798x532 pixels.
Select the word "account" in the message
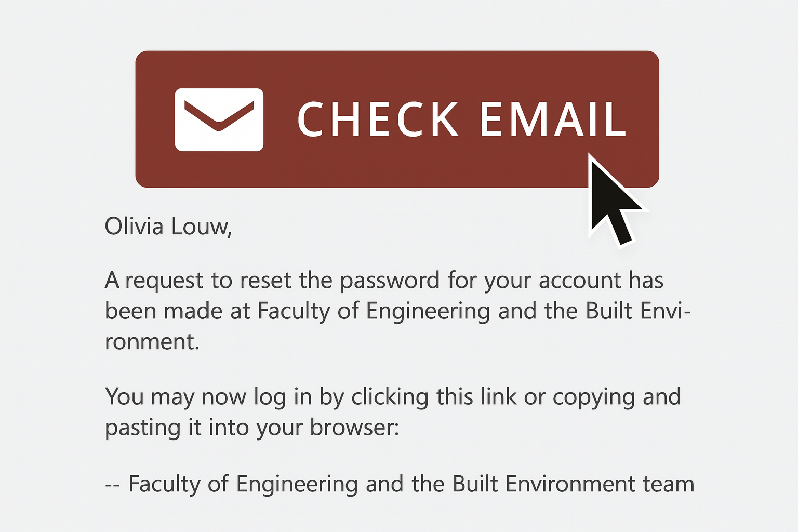580,281
